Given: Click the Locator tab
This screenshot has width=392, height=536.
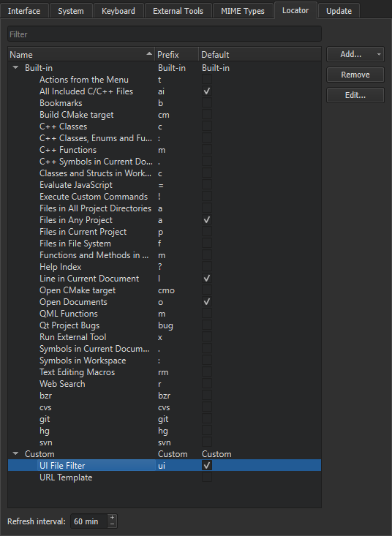Looking at the screenshot, I should (x=295, y=10).
